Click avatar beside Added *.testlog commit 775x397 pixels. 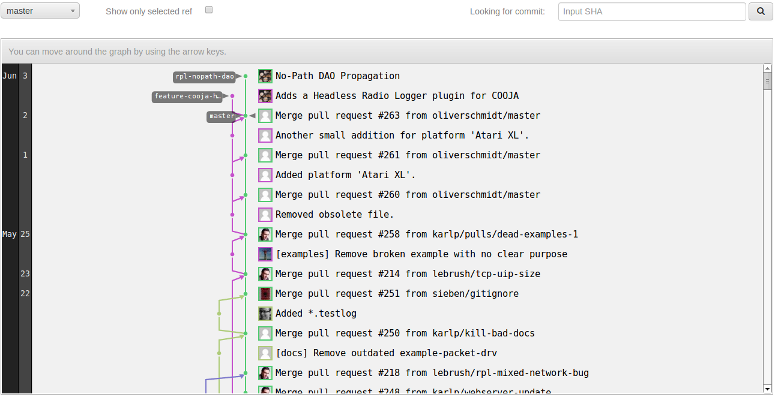pyautogui.click(x=265, y=313)
